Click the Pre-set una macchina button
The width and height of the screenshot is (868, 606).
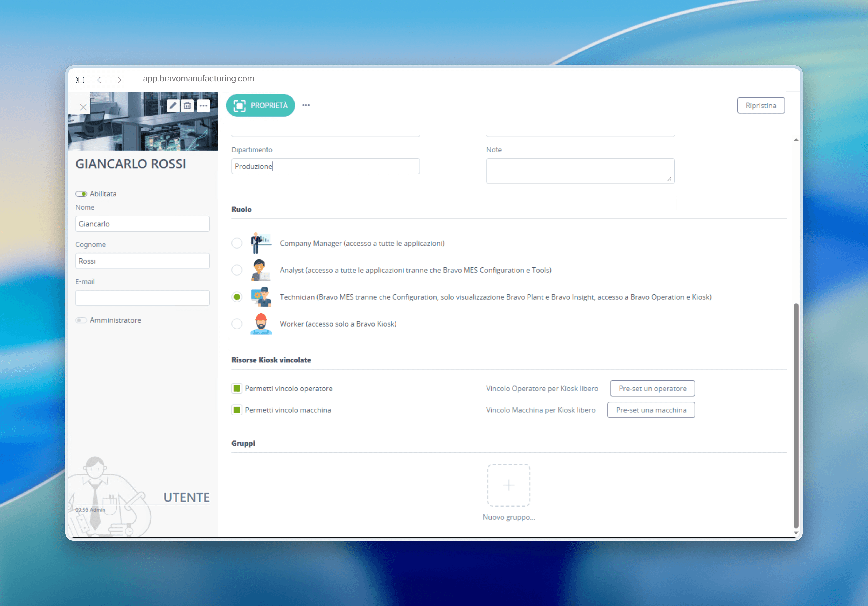click(x=651, y=410)
